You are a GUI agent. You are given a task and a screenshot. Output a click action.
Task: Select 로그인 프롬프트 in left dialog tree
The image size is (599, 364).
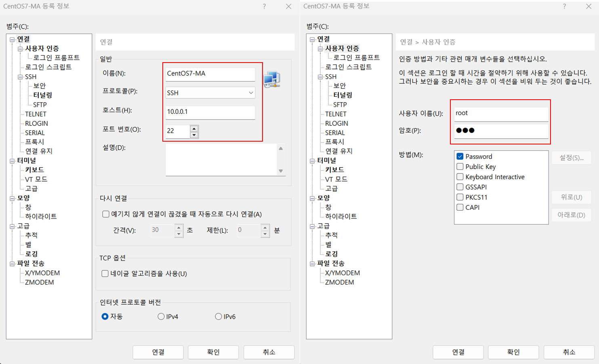tap(57, 58)
